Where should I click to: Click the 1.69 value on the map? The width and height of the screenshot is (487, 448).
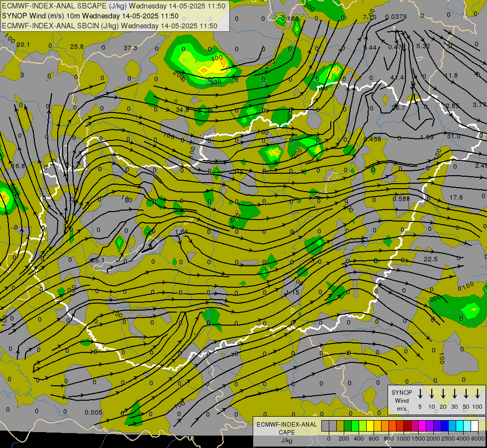426,137
